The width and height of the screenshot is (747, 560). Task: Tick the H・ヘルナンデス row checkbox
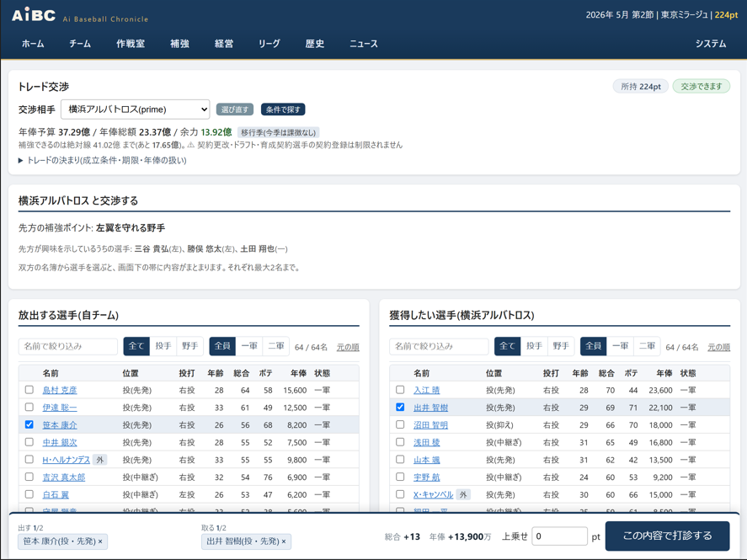tap(29, 460)
